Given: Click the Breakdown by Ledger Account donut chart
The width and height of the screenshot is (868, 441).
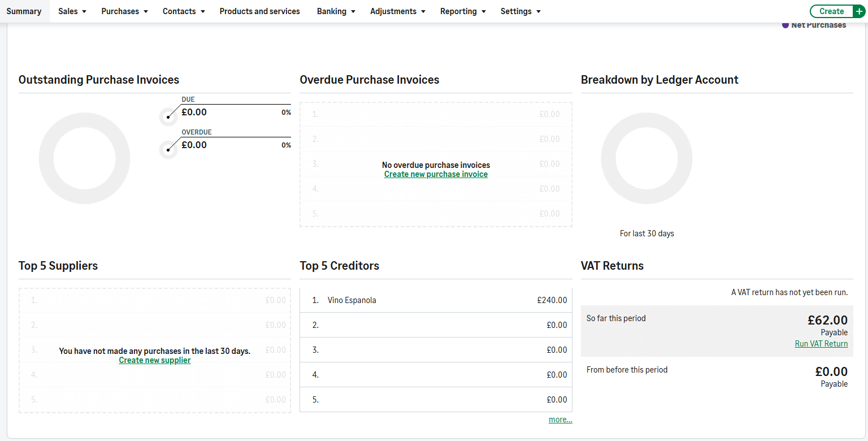Looking at the screenshot, I should point(646,159).
